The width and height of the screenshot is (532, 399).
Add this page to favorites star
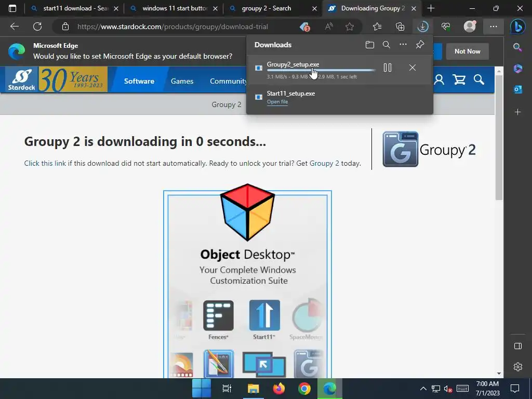[x=350, y=26]
